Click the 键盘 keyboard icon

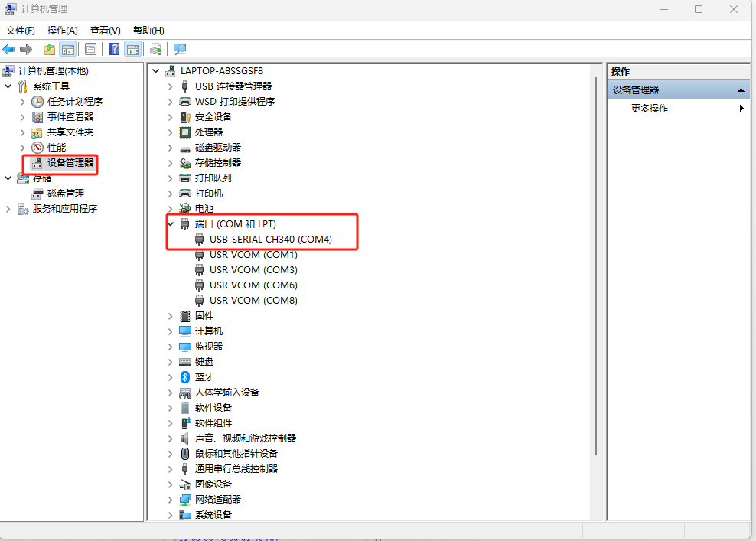(185, 362)
